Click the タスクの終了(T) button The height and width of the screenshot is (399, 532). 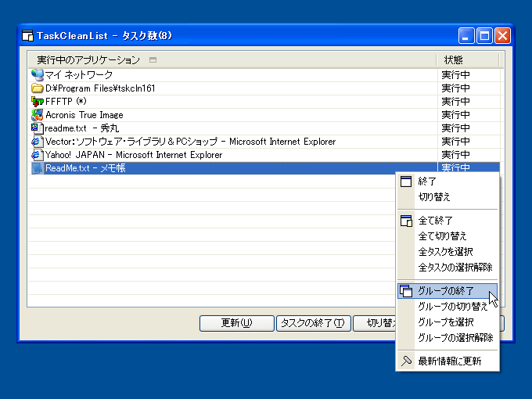(314, 323)
